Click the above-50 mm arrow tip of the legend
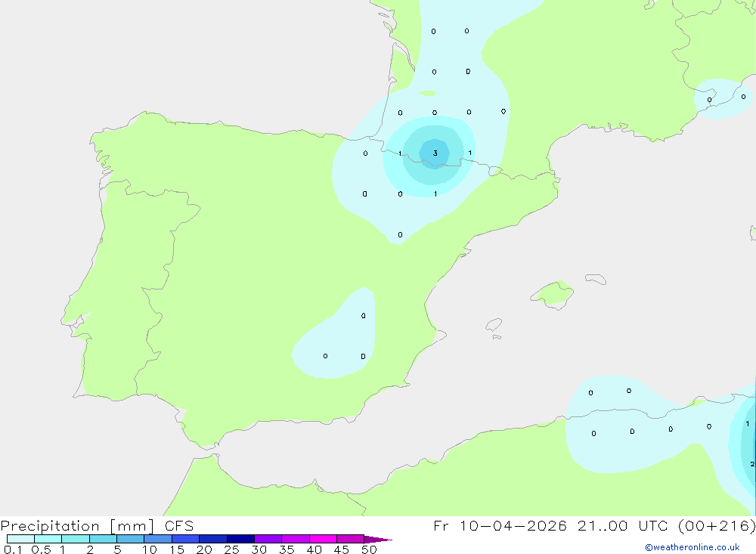Image resolution: width=756 pixels, height=554 pixels. (x=377, y=540)
